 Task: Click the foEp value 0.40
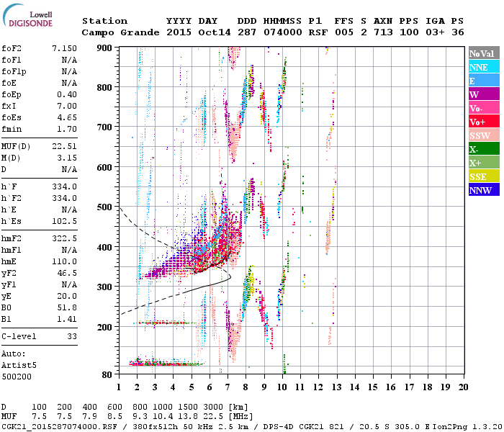67,95
